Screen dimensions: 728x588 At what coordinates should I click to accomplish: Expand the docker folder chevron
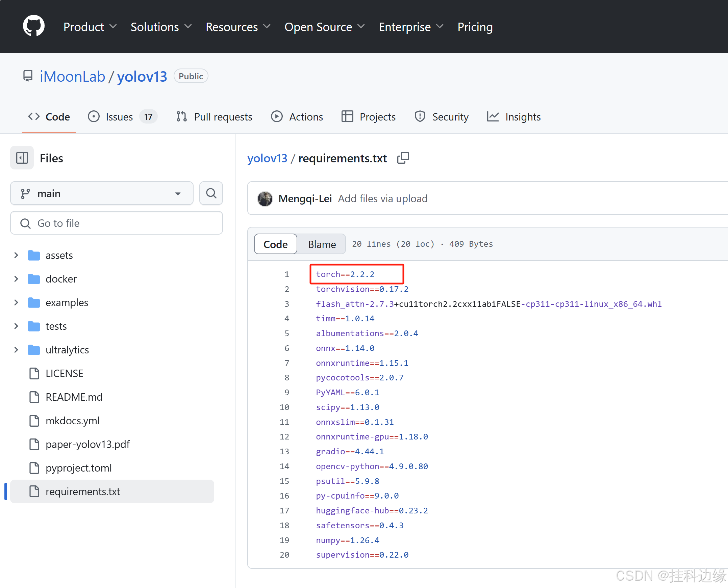coord(16,279)
